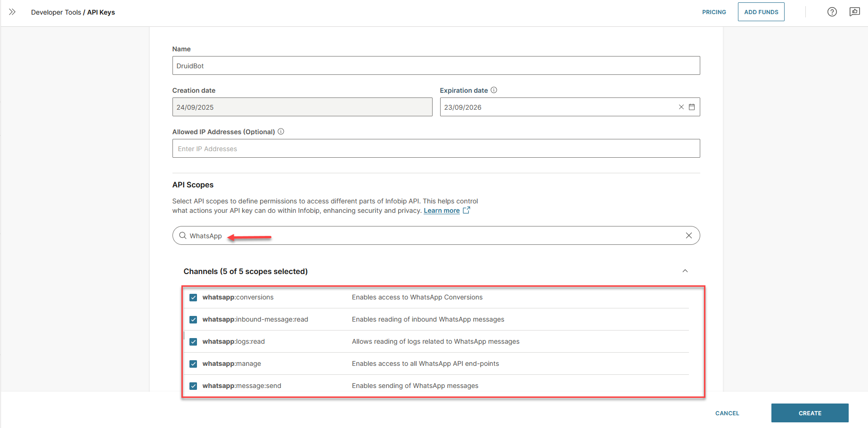Uncheck the whatsapp:conversions scope
This screenshot has height=428, width=868.
pos(193,298)
